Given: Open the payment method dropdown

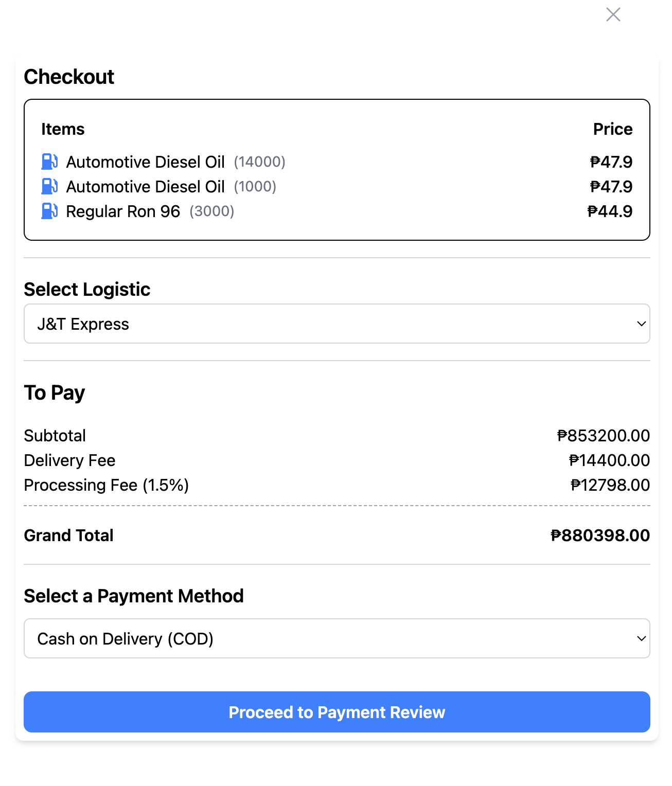Looking at the screenshot, I should click(x=337, y=638).
